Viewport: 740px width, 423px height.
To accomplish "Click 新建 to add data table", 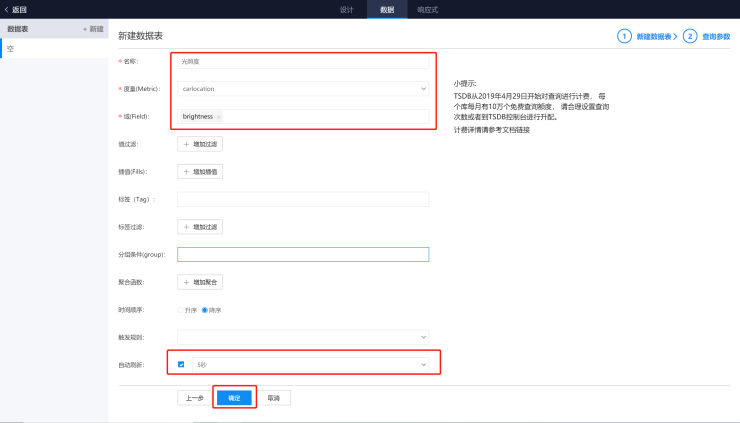I will click(93, 29).
